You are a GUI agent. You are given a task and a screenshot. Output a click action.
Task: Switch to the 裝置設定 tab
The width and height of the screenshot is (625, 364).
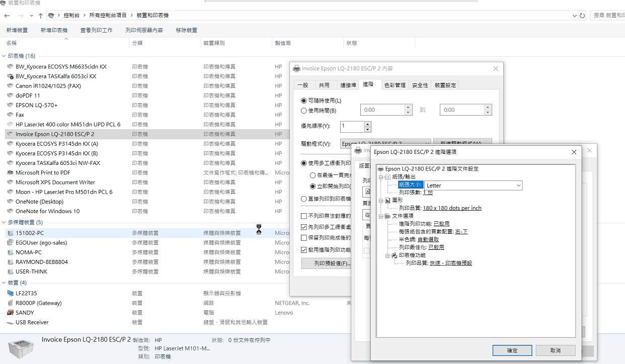tap(445, 85)
